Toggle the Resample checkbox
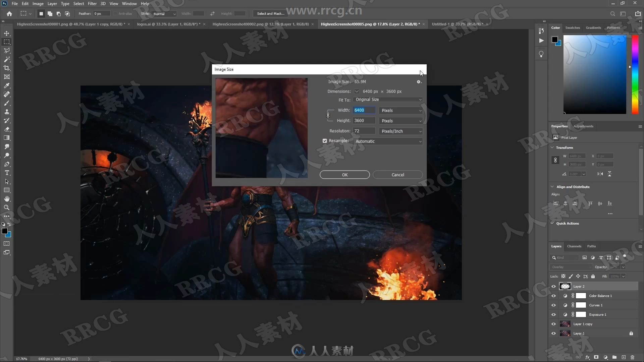The height and width of the screenshot is (362, 644). click(325, 140)
